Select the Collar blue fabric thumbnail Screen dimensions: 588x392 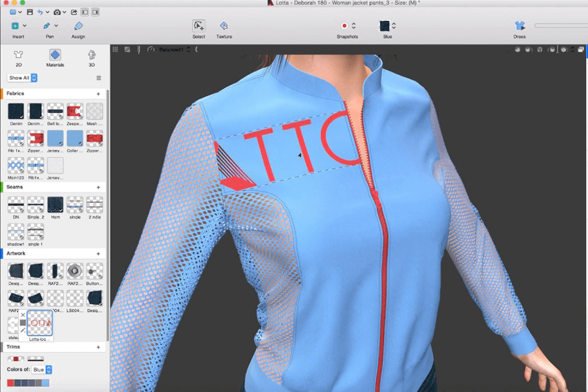click(75, 138)
